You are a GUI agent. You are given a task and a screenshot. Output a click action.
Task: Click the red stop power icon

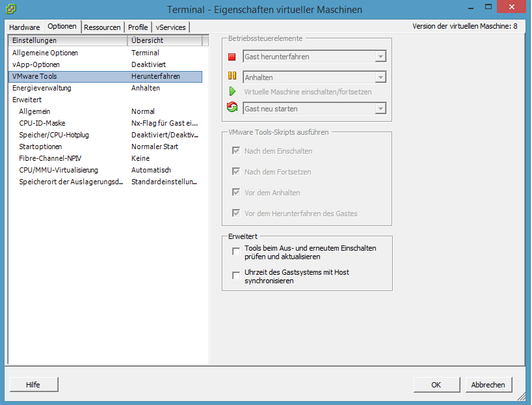[232, 57]
